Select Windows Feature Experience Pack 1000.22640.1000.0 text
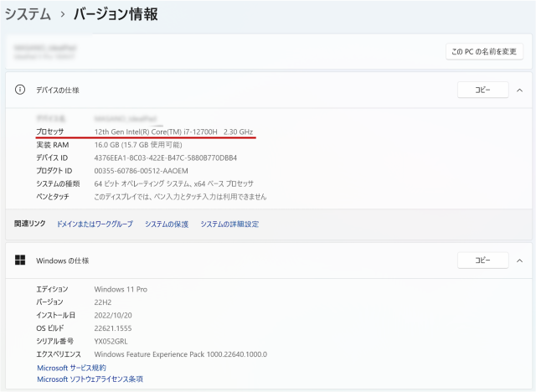Screen dimensions: 536x392 click(181, 354)
